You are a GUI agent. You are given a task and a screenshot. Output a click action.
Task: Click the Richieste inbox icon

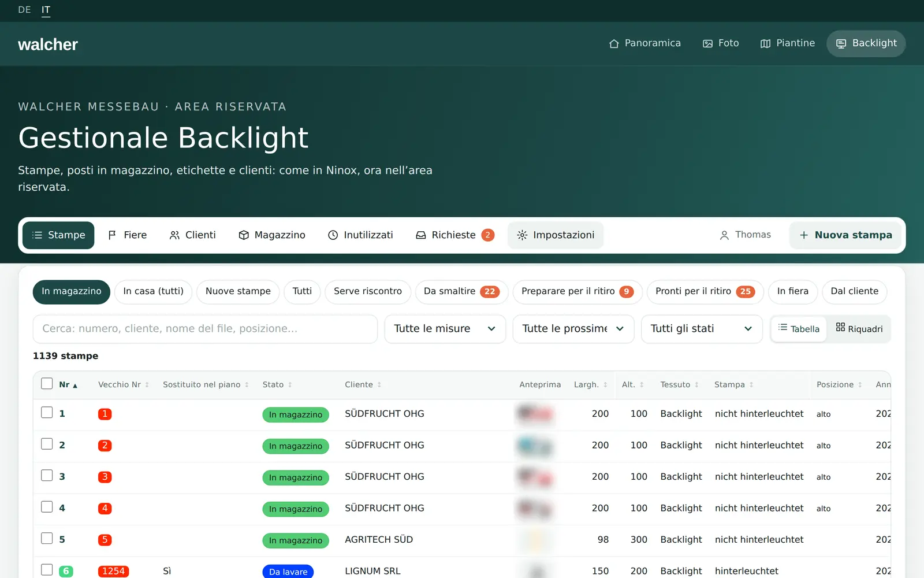click(x=421, y=235)
